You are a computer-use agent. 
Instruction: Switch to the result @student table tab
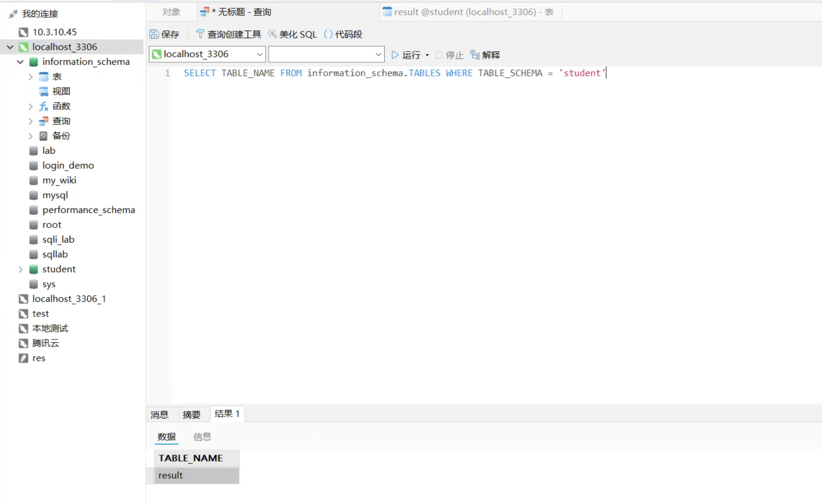[x=469, y=12]
